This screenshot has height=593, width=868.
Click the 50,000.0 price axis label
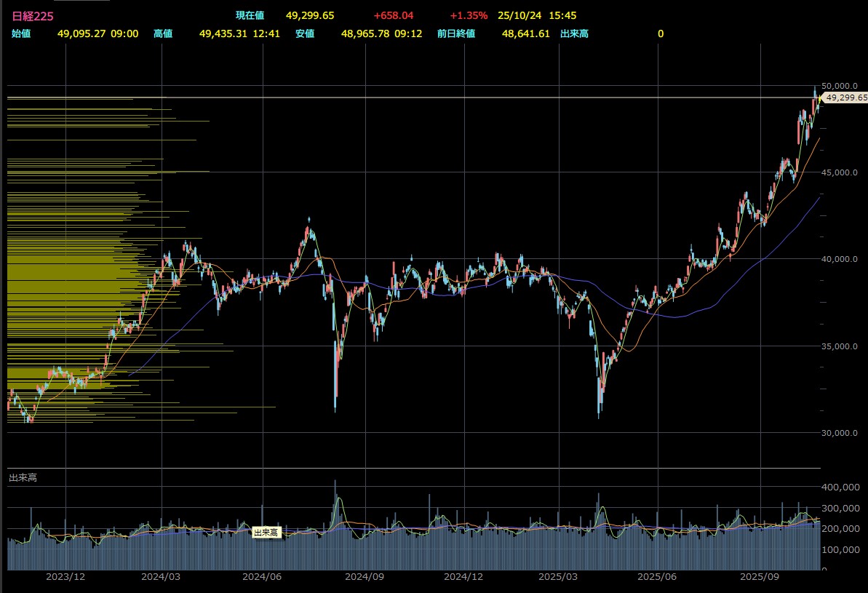839,86
